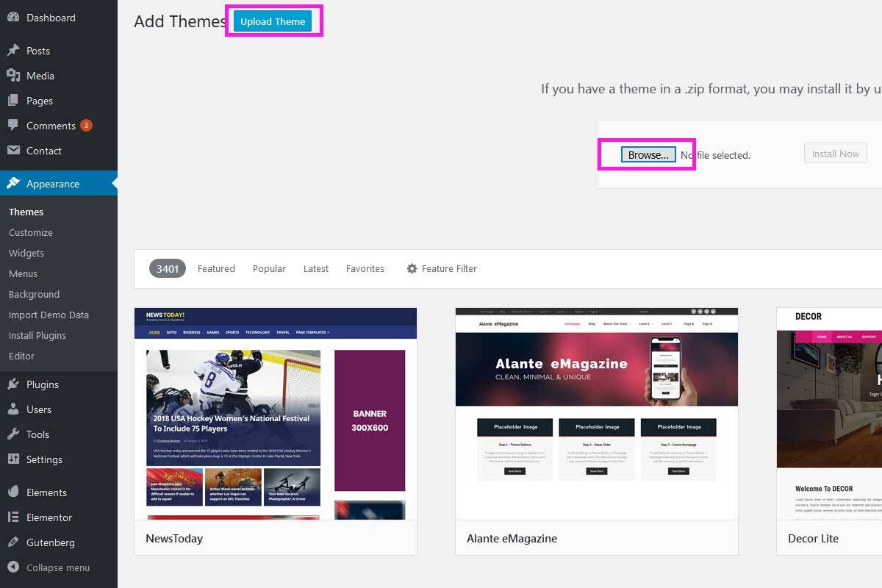The width and height of the screenshot is (882, 588).
Task: Click the Comments speech bubble icon
Action: [13, 126]
